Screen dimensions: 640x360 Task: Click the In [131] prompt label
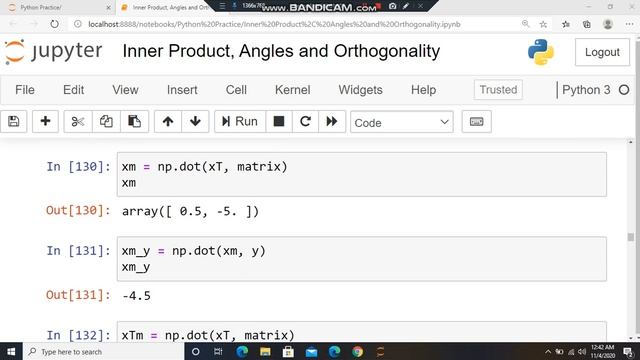tap(78, 251)
